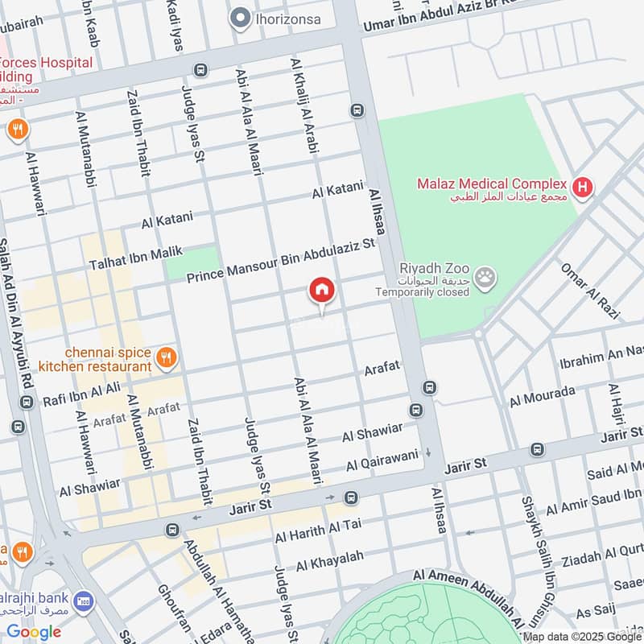This screenshot has height=644, width=644.
Task: Click the red home location pin
Action: tap(322, 290)
